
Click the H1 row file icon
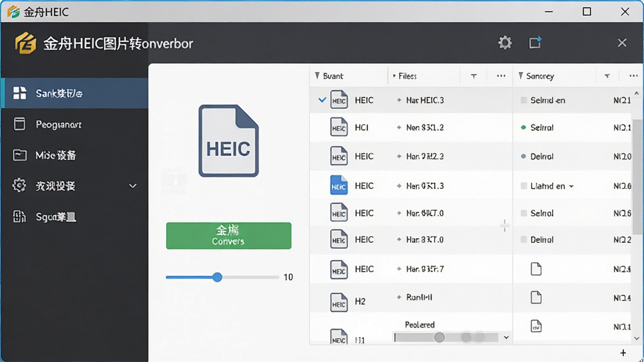coord(339,337)
